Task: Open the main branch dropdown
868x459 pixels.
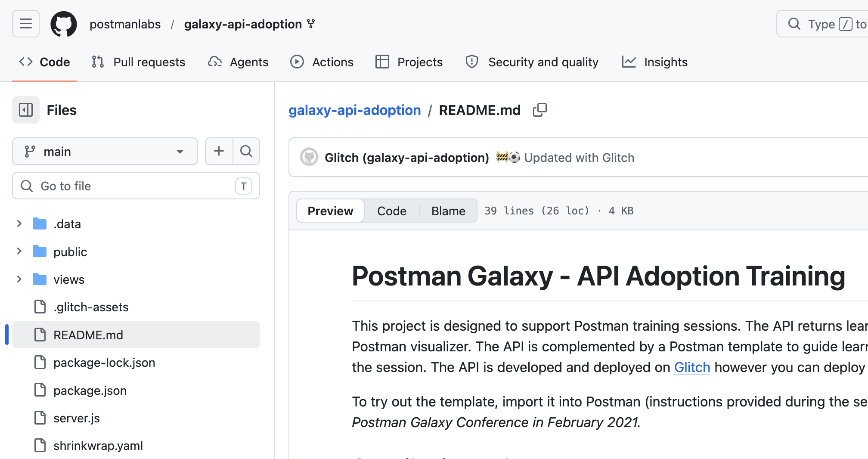Action: (x=105, y=151)
